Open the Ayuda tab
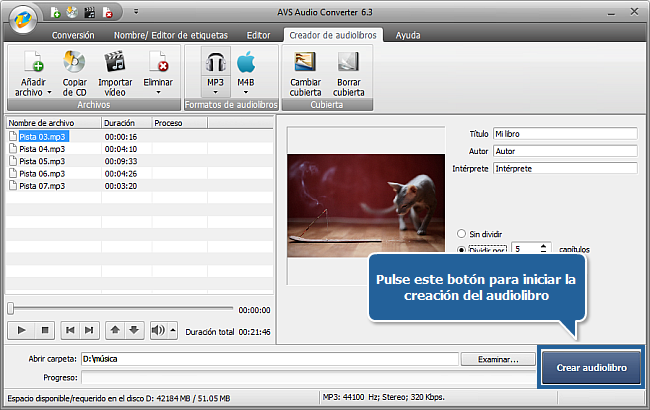The image size is (650, 410). pos(408,34)
